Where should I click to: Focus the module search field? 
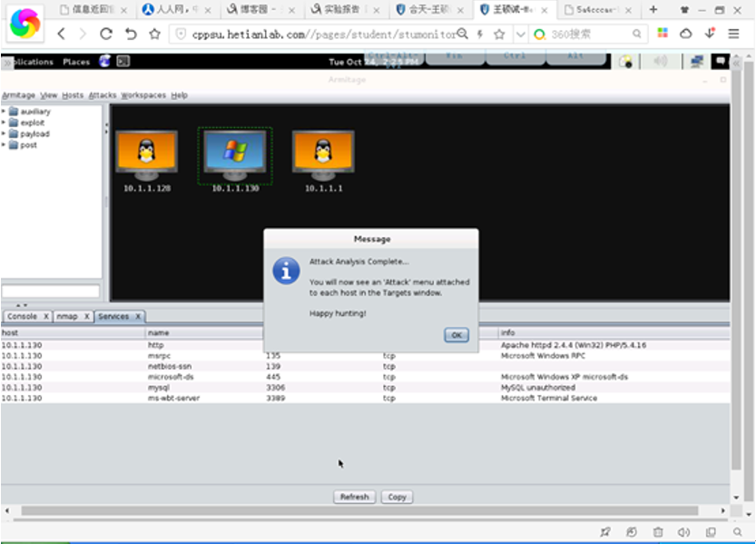point(51,292)
